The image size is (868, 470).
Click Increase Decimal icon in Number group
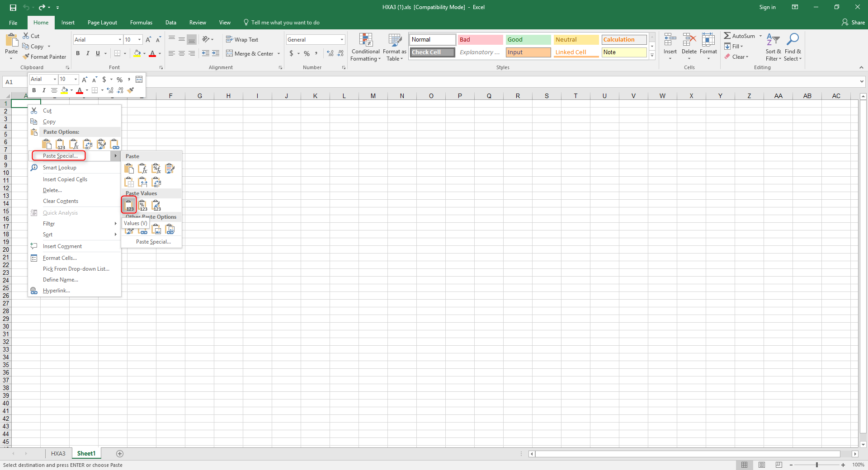pyautogui.click(x=330, y=53)
